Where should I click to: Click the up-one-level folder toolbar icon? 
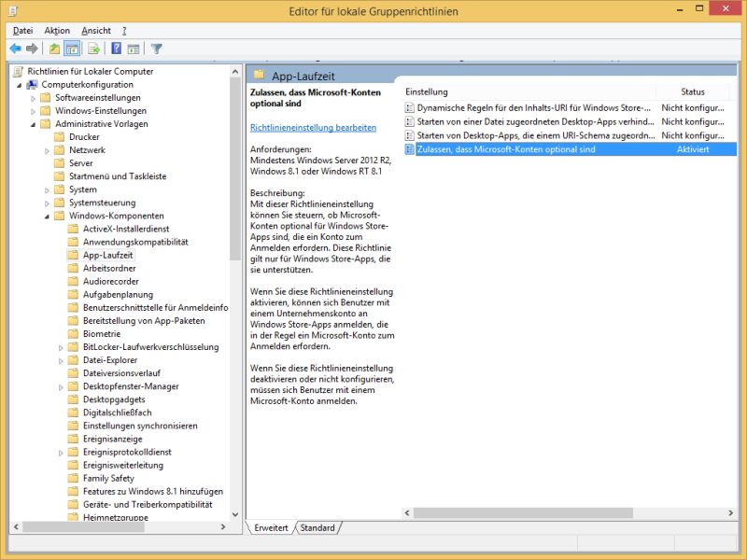click(55, 49)
